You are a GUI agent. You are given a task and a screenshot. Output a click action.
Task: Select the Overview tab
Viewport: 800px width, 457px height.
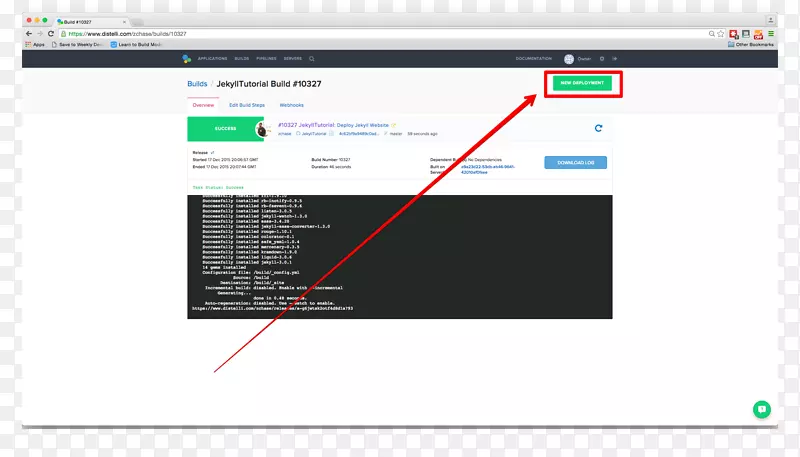click(203, 105)
